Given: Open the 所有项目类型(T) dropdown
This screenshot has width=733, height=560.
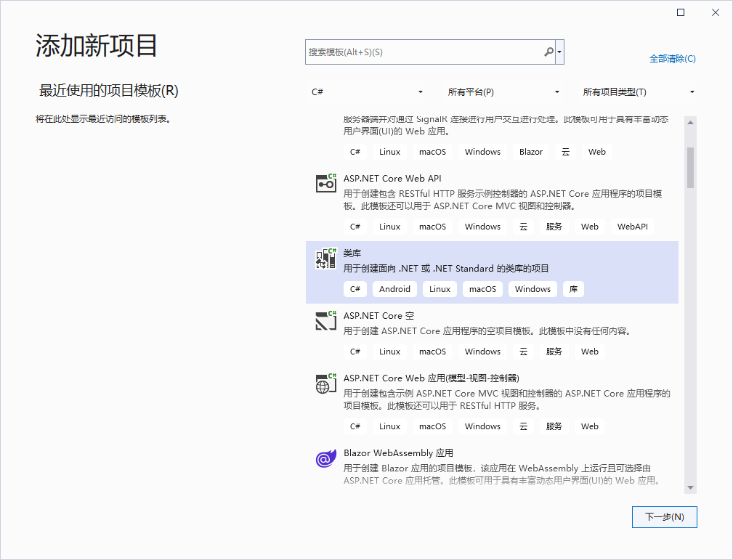Looking at the screenshot, I should coord(639,92).
